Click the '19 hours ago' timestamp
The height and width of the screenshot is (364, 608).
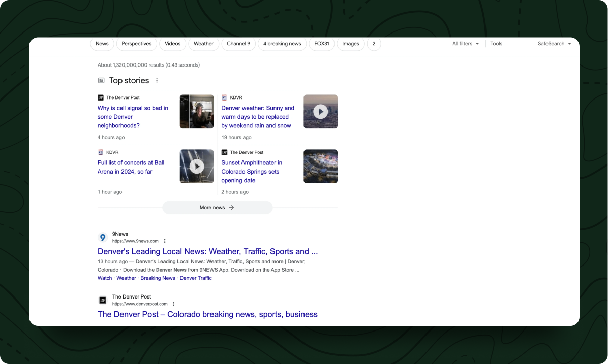tap(236, 137)
